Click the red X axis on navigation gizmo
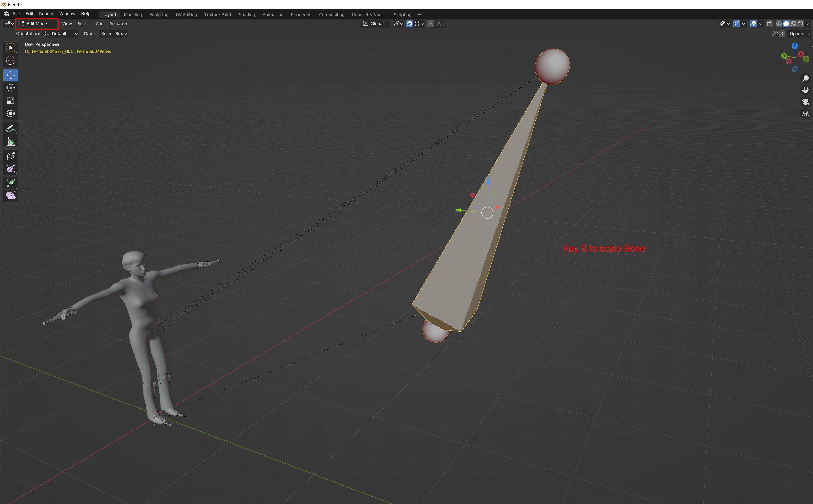The image size is (813, 504). tap(801, 54)
